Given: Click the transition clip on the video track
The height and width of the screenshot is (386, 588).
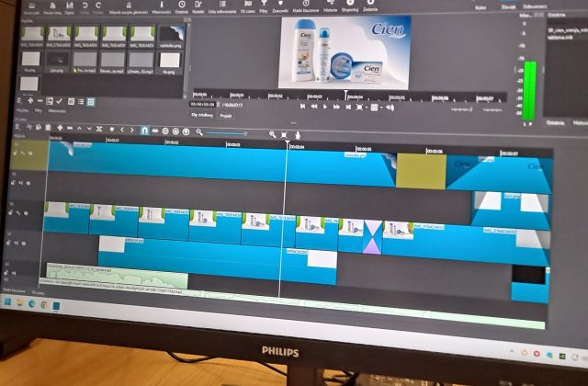Looking at the screenshot, I should pyautogui.click(x=373, y=237).
